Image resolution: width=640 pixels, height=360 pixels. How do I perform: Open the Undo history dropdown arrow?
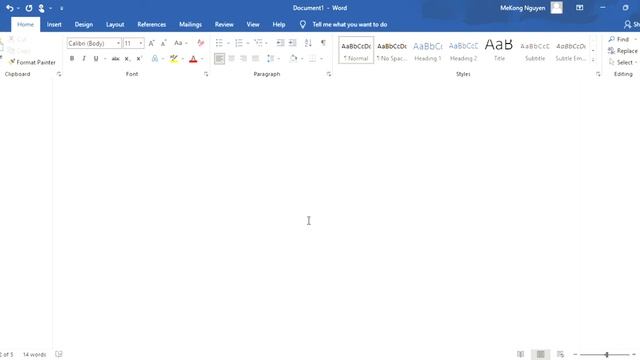click(18, 8)
